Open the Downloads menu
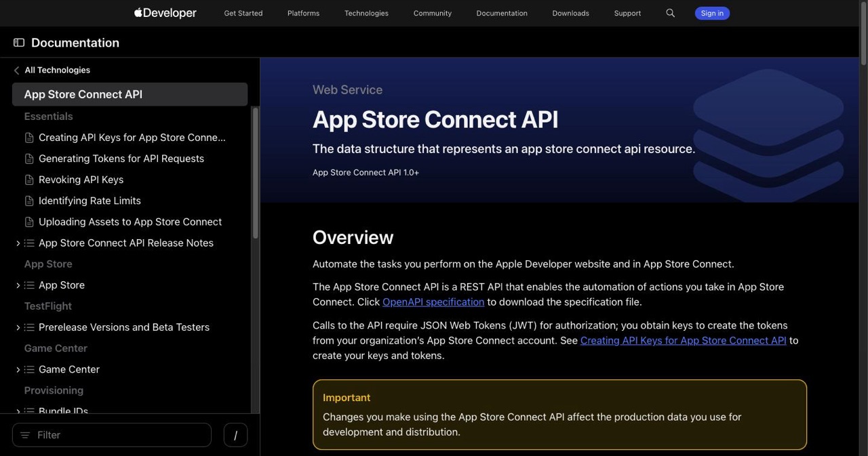 click(570, 13)
